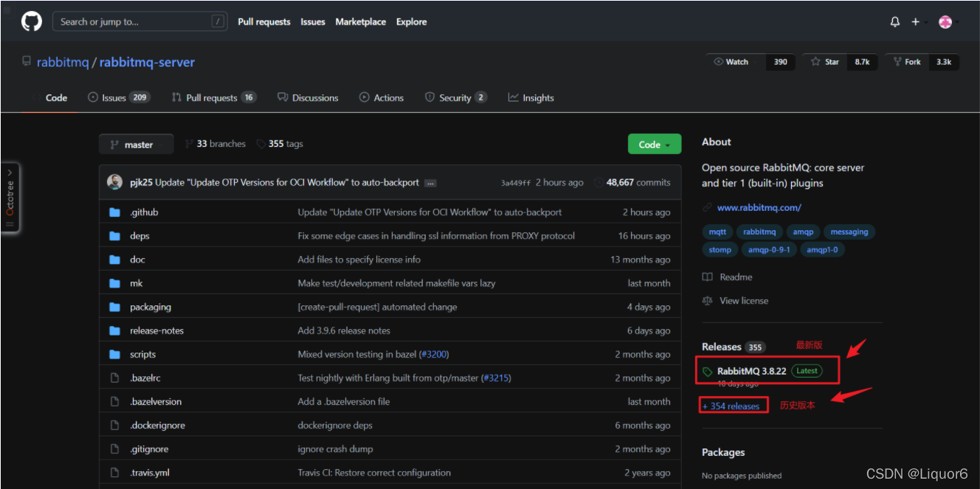Viewport: 980px width, 489px height.
Task: Star the repository
Action: pyautogui.click(x=825, y=62)
